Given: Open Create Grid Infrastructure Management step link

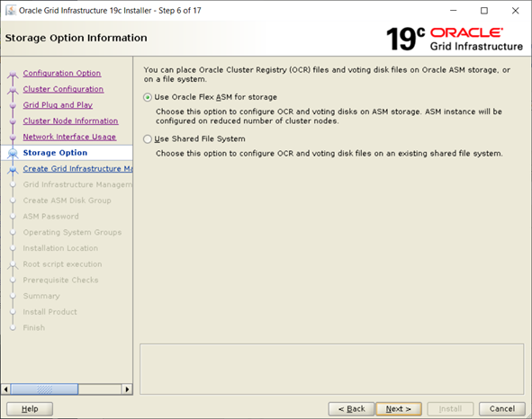Looking at the screenshot, I should (77, 169).
